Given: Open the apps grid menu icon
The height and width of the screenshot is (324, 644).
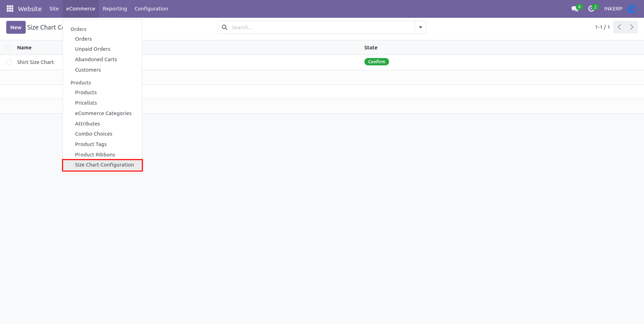Looking at the screenshot, I should tap(10, 9).
